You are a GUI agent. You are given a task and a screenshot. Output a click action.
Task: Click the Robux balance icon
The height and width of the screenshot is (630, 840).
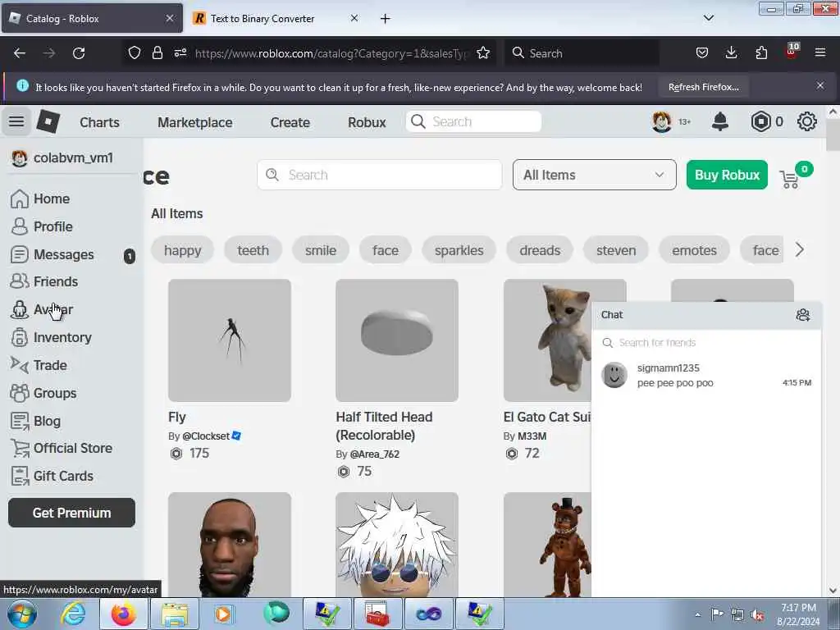click(760, 121)
